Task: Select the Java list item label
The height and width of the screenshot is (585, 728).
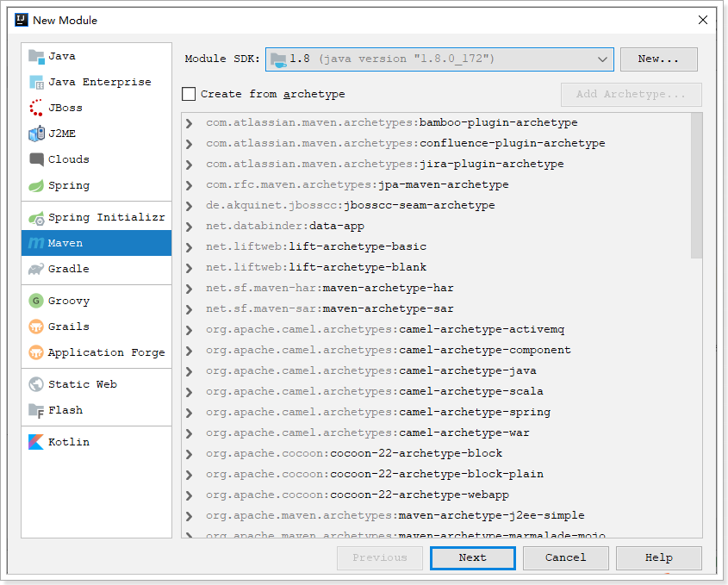Action: 62,57
